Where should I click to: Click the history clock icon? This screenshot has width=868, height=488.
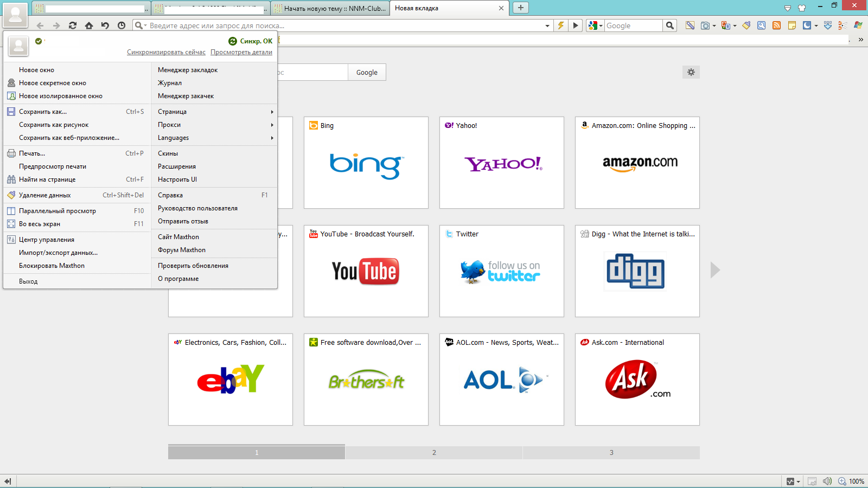(x=122, y=25)
